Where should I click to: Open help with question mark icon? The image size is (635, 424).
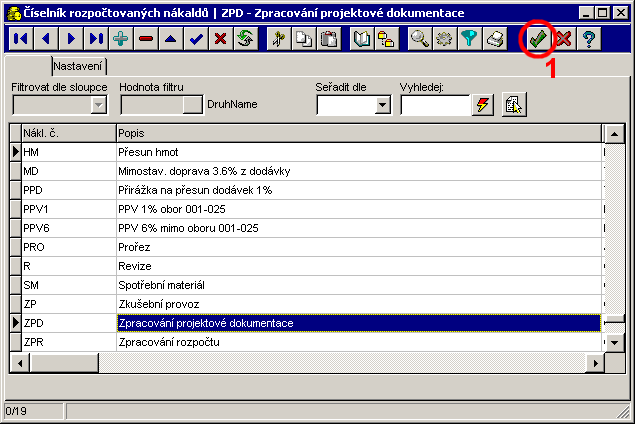(589, 39)
